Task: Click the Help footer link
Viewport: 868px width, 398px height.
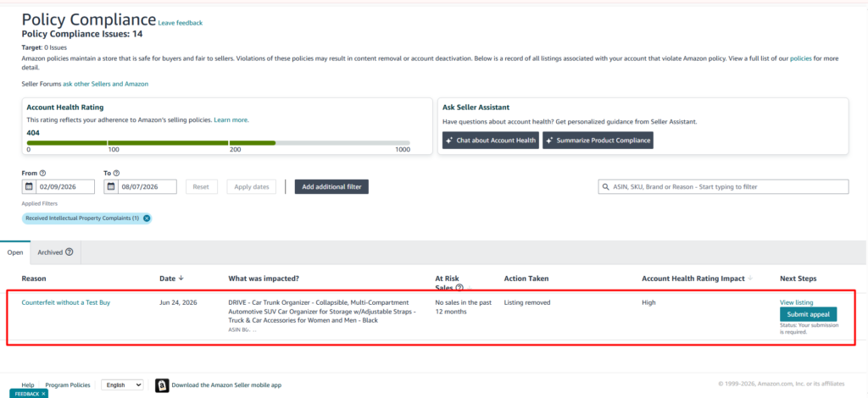Action: point(28,384)
